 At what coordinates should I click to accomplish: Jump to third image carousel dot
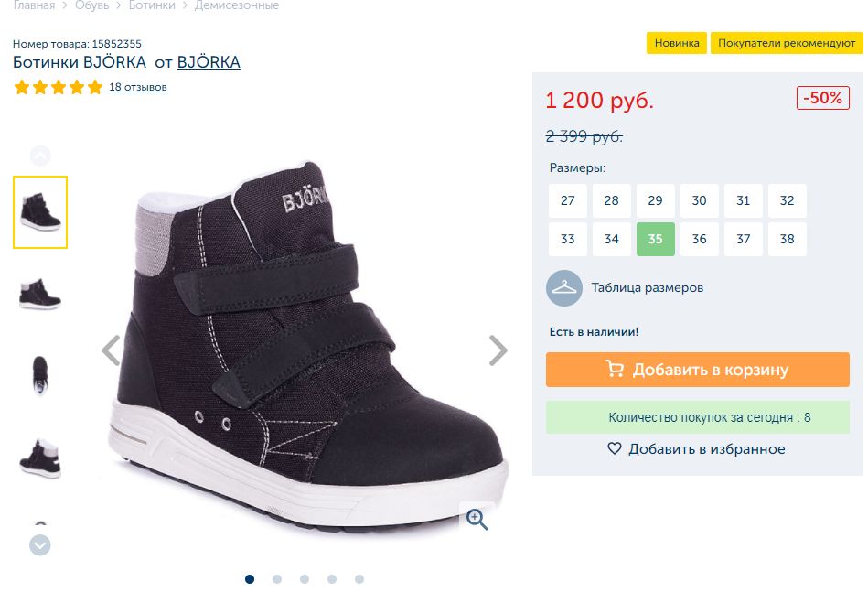coord(305,579)
